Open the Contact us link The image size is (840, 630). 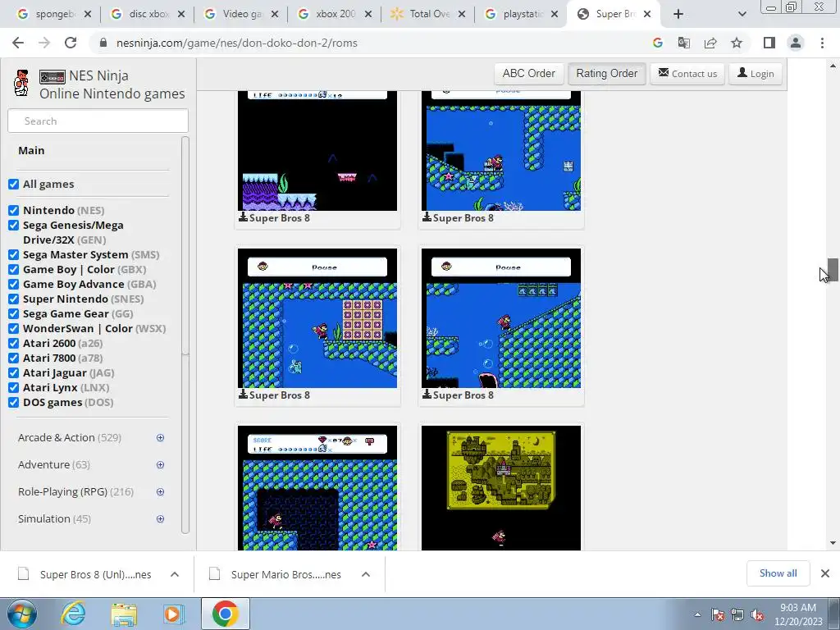tap(687, 73)
